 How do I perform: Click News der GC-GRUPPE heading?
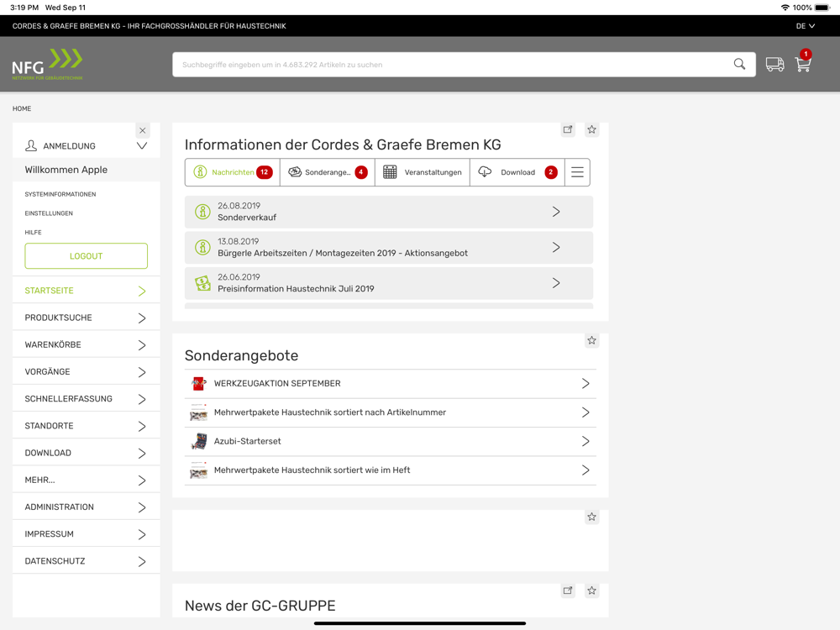tap(260, 606)
